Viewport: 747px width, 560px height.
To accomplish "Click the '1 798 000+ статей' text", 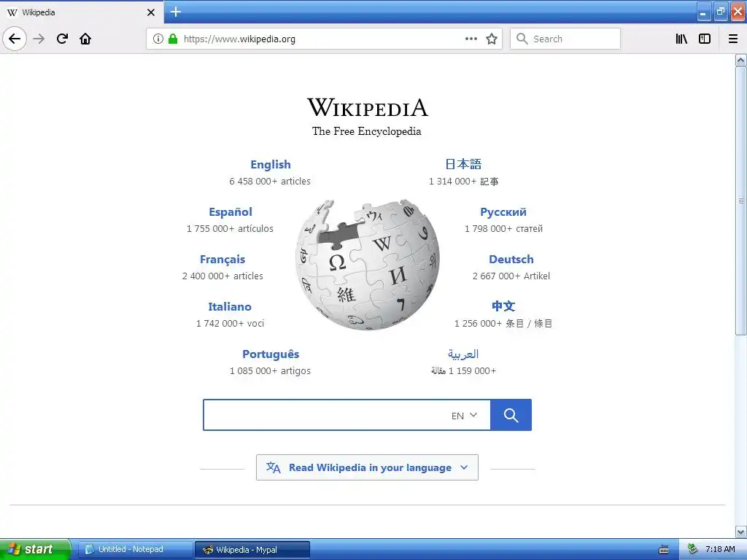I will click(x=503, y=228).
